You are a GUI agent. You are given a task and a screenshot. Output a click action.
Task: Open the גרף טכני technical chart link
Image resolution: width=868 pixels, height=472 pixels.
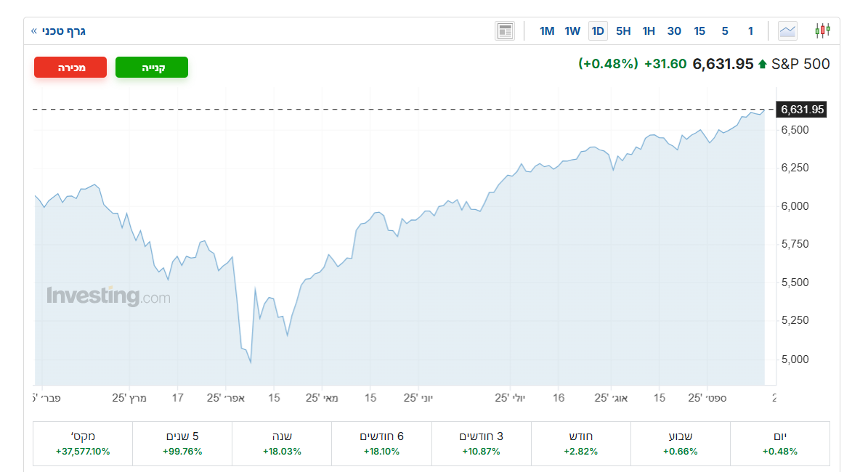coord(59,30)
